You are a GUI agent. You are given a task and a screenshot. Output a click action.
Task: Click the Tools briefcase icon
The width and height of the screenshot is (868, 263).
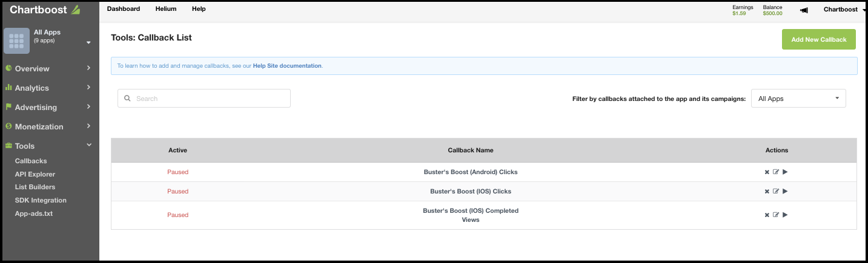click(x=8, y=146)
